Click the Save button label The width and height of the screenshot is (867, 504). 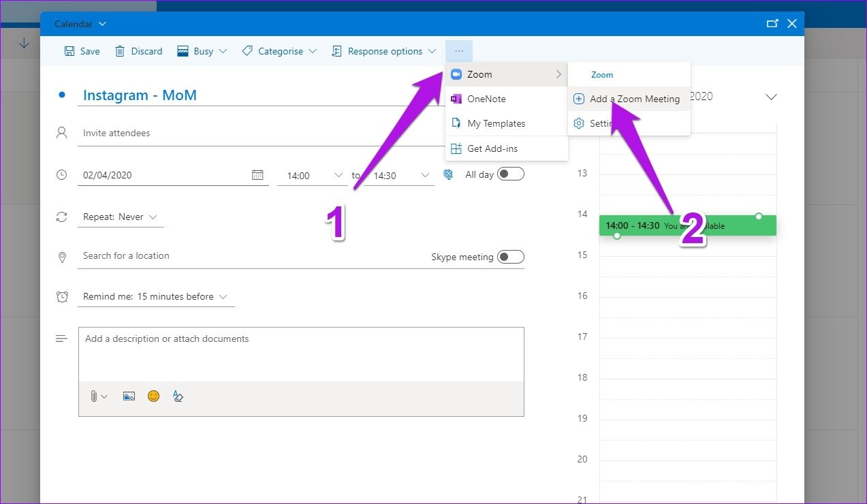[90, 51]
